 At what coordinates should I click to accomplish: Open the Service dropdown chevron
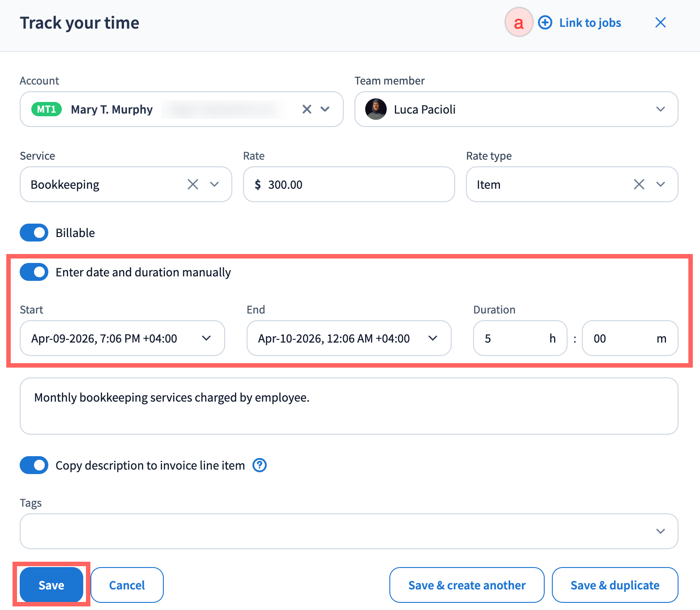pyautogui.click(x=214, y=184)
